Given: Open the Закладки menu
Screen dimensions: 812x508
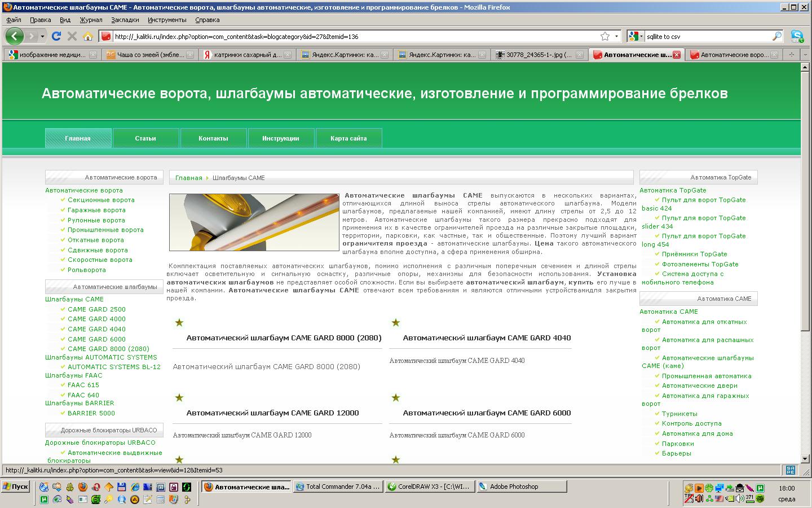Looking at the screenshot, I should coord(125,20).
